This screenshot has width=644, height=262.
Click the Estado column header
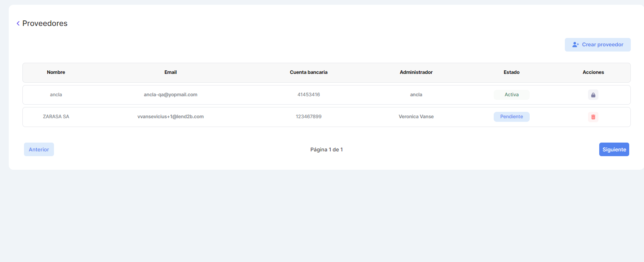click(x=511, y=72)
